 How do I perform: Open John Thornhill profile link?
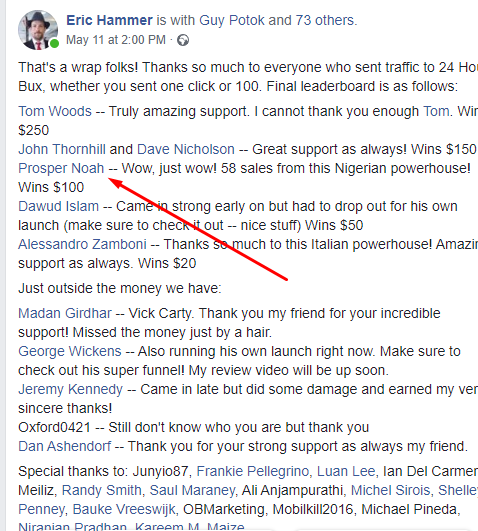[x=62, y=149]
